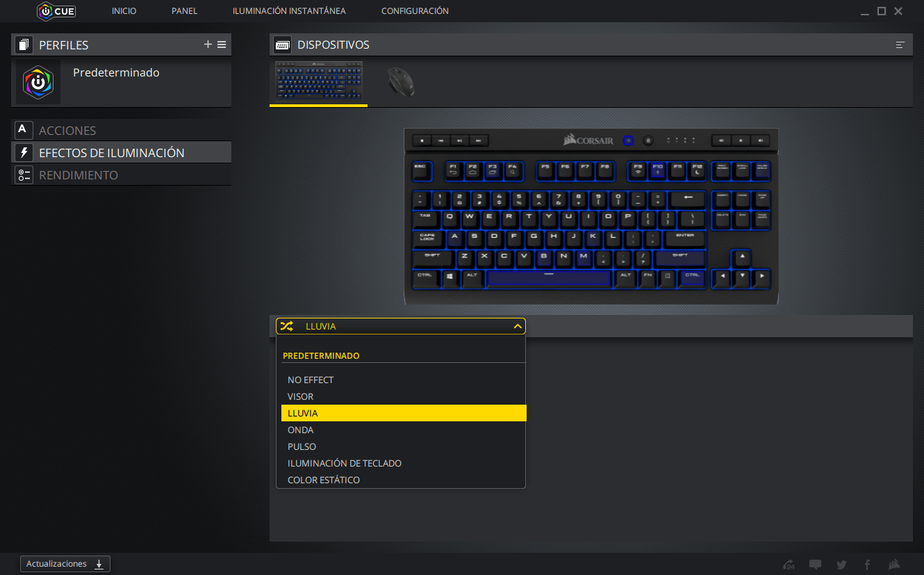The height and width of the screenshot is (575, 924).
Task: Select the mouse device thumbnail
Action: click(x=400, y=81)
